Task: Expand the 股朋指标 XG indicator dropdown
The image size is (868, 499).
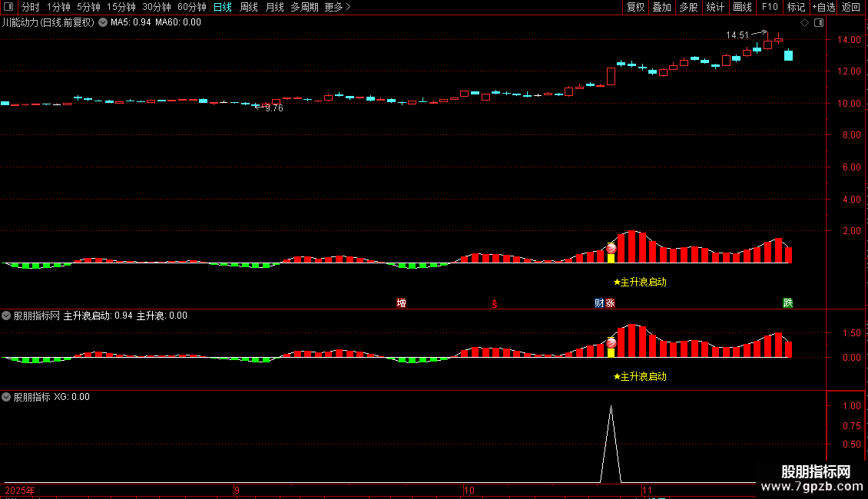Action: pyautogui.click(x=6, y=397)
